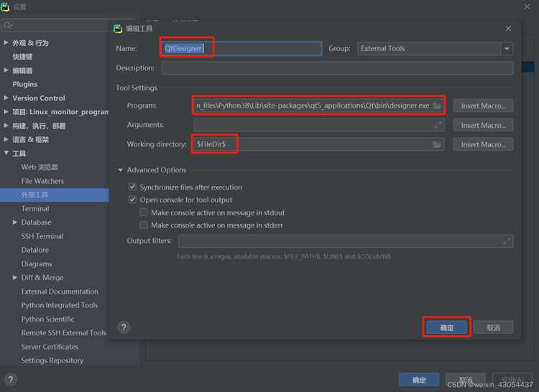This screenshot has height=392, width=539.
Task: Click the Name input field
Action: 241,48
